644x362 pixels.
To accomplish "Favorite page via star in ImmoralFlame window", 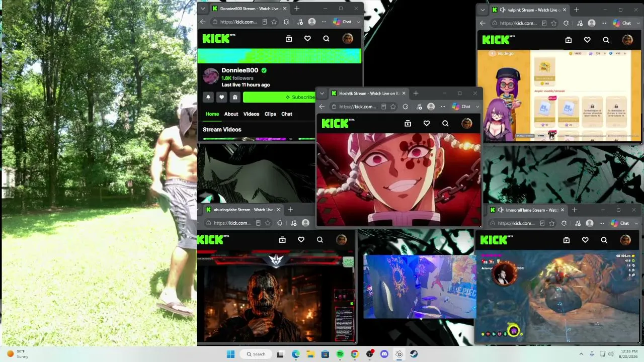I will [551, 223].
